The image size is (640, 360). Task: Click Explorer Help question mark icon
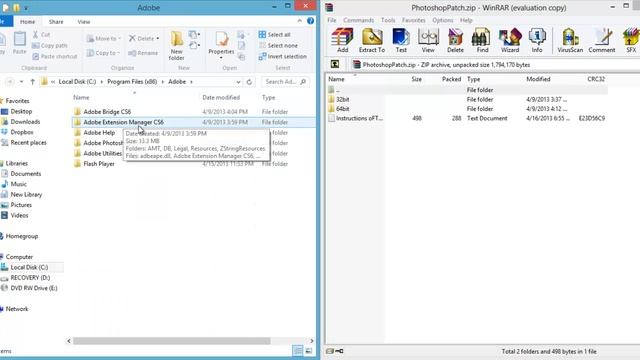click(x=310, y=21)
